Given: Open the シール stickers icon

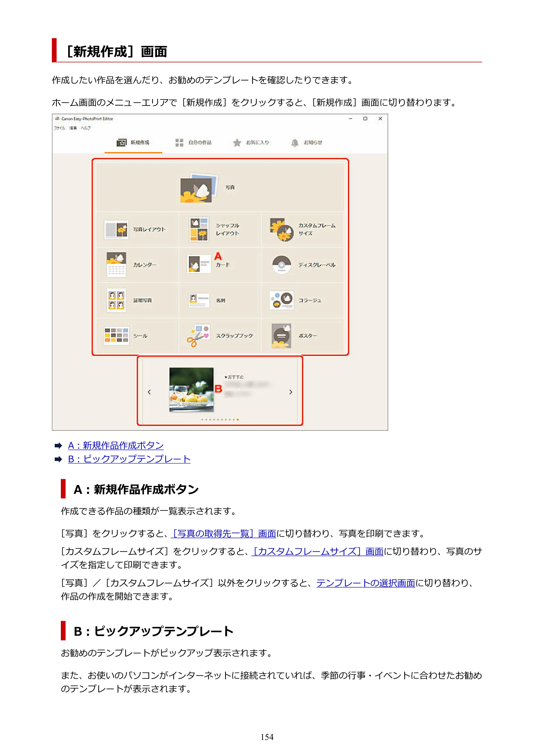Looking at the screenshot, I should (116, 336).
